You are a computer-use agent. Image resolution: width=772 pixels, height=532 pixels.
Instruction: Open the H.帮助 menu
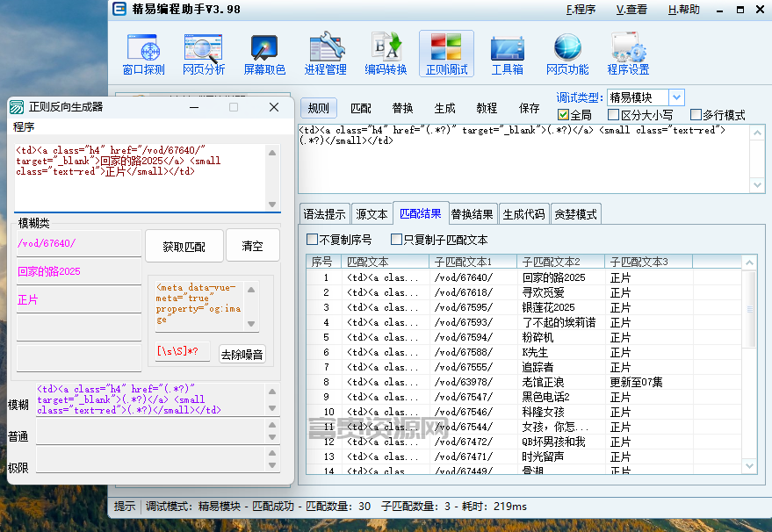pos(684,10)
